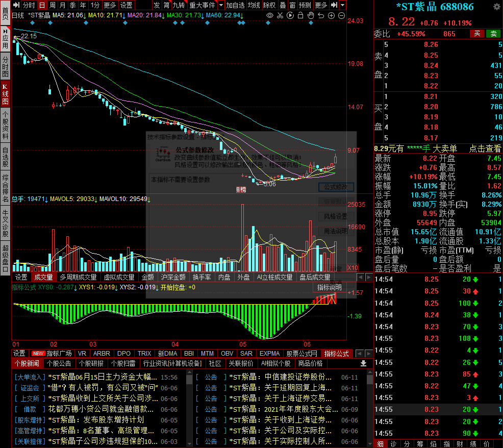Select the 月 monthly period

tap(63, 5)
